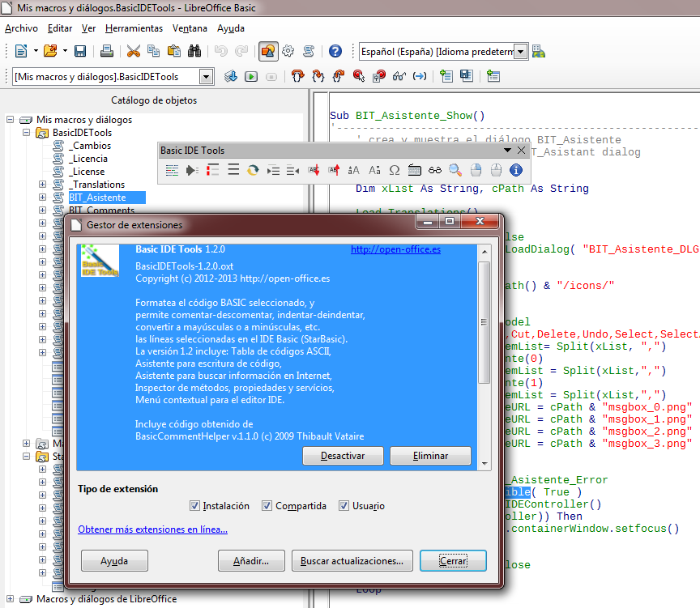The width and height of the screenshot is (700, 608).
Task: Click the Desactivar button
Action: tap(343, 456)
